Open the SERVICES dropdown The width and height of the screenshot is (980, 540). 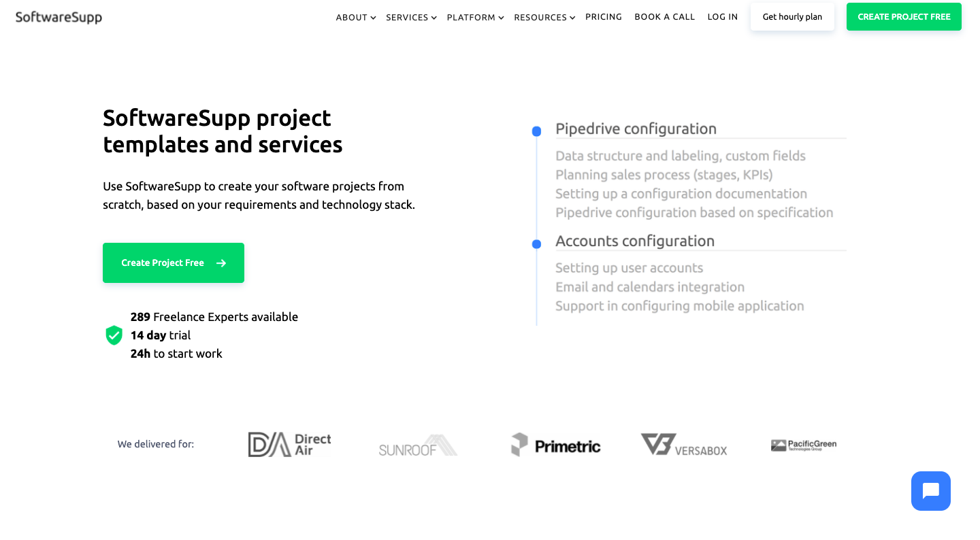(411, 17)
